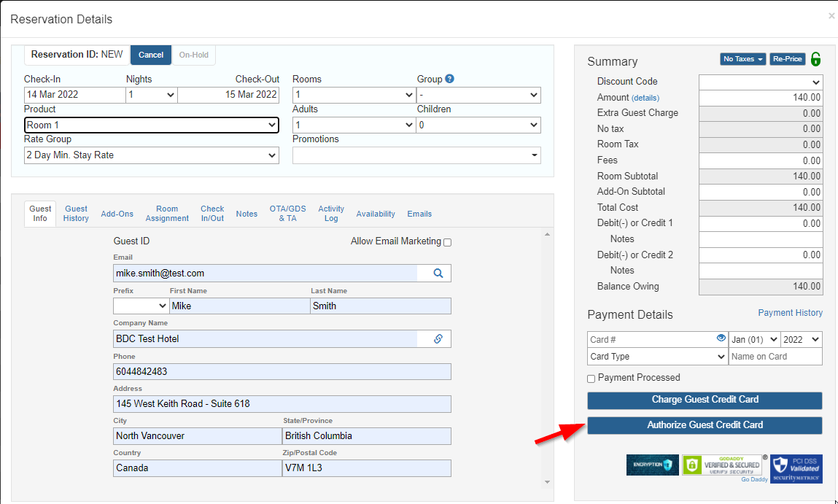
Task: Click the Go Daddy link
Action: pyautogui.click(x=755, y=479)
